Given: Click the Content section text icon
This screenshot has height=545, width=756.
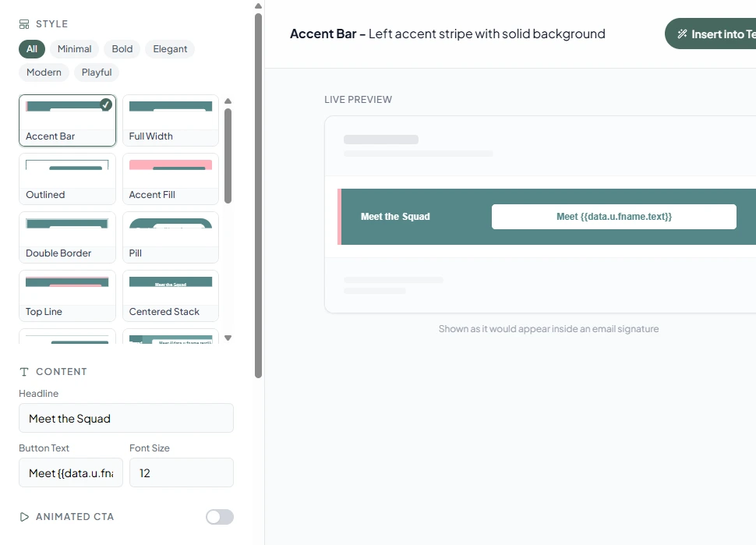Looking at the screenshot, I should pos(24,372).
